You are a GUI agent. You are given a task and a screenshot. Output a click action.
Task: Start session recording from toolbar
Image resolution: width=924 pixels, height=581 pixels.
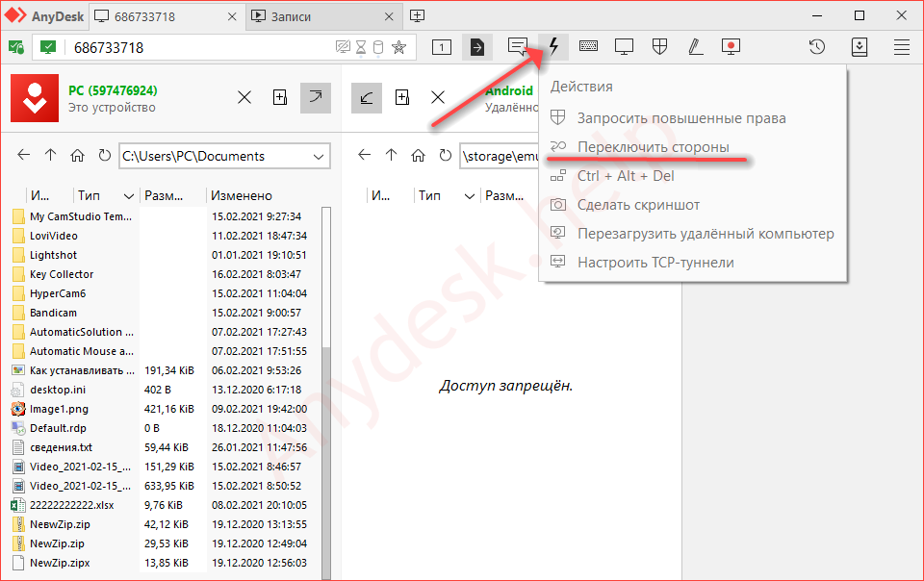731,46
